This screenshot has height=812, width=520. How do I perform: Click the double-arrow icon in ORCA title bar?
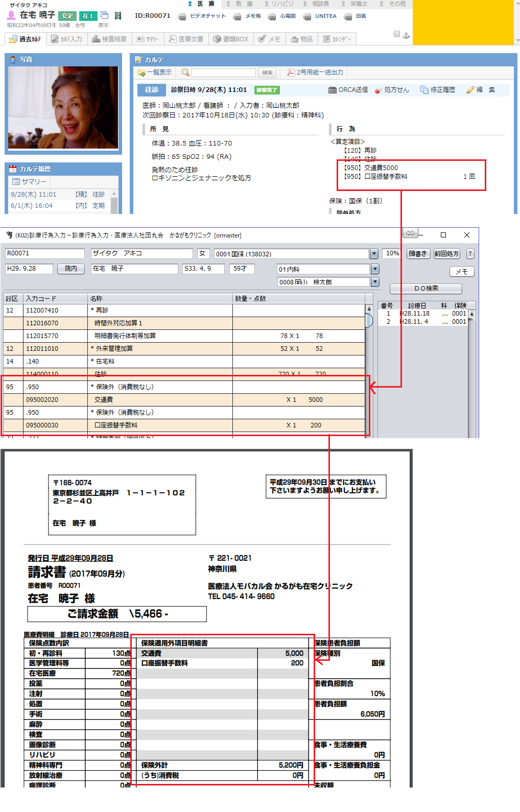pos(410,233)
